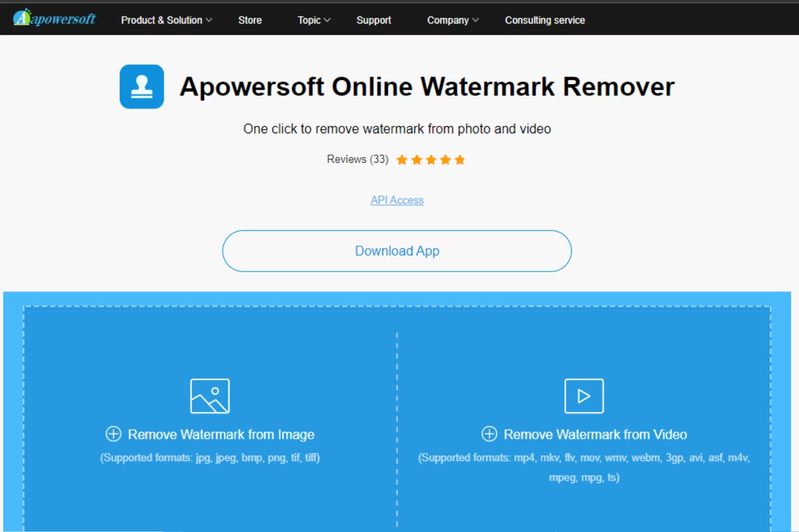Click supported video formats text mp4, mkv
Image resolution: width=799 pixels, height=532 pixels.
584,468
